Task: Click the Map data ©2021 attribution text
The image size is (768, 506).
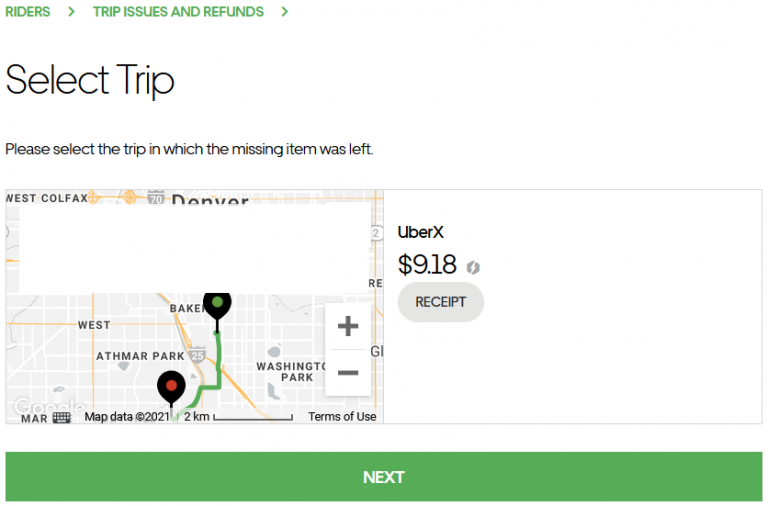Action: coord(127,417)
